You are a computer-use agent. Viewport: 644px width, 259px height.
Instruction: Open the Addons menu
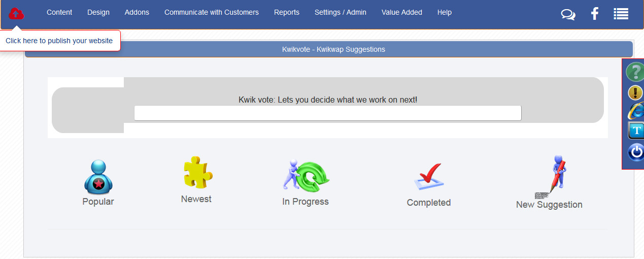coord(137,12)
